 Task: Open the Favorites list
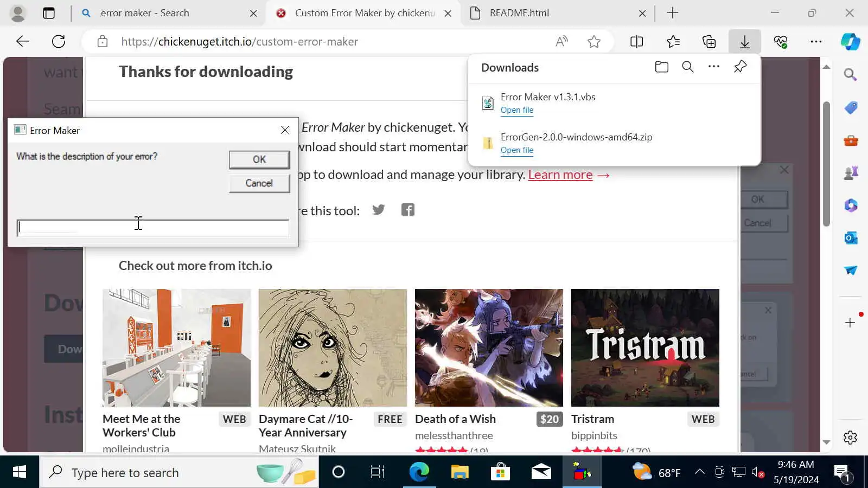click(673, 41)
